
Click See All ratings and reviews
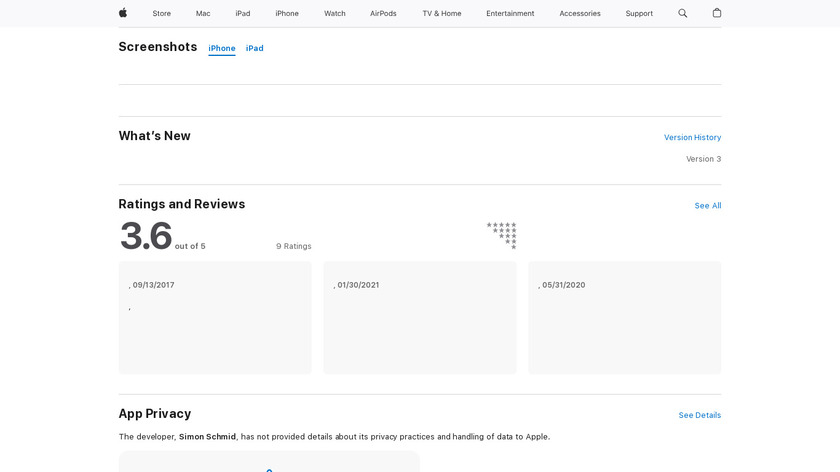[708, 206]
